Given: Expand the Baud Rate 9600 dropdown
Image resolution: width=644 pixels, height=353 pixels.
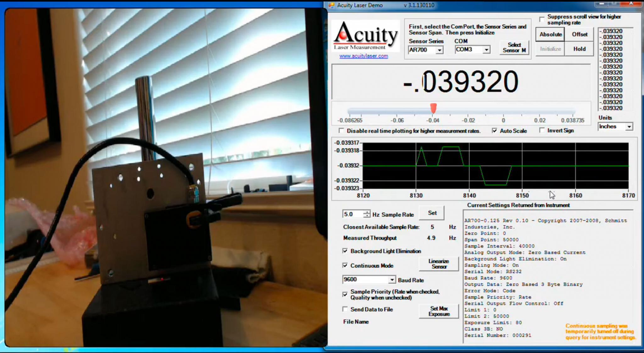Looking at the screenshot, I should point(392,280).
